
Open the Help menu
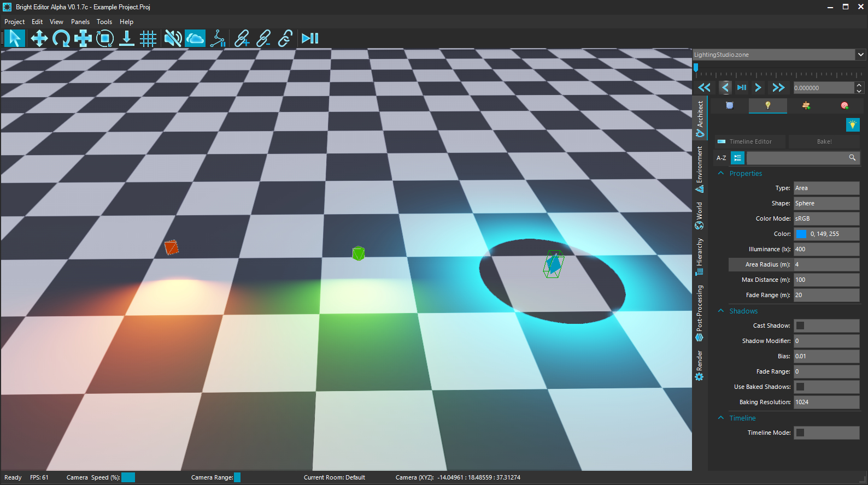coord(126,22)
